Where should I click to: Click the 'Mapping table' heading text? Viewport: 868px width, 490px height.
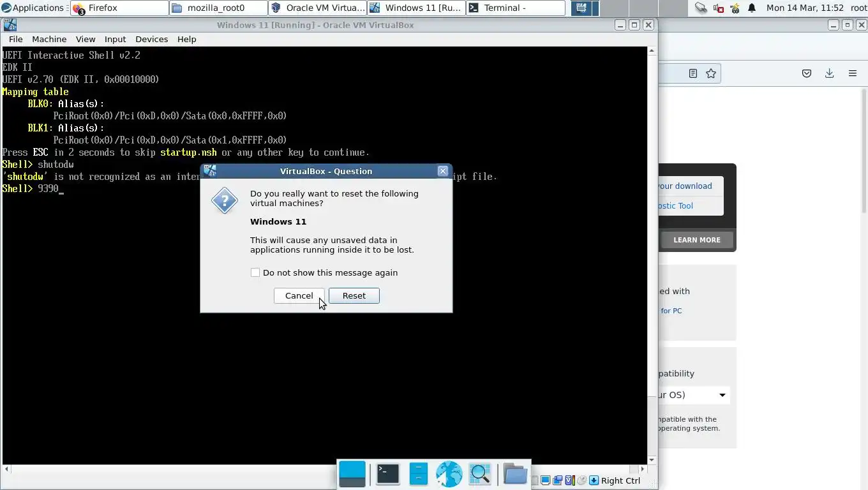35,92
